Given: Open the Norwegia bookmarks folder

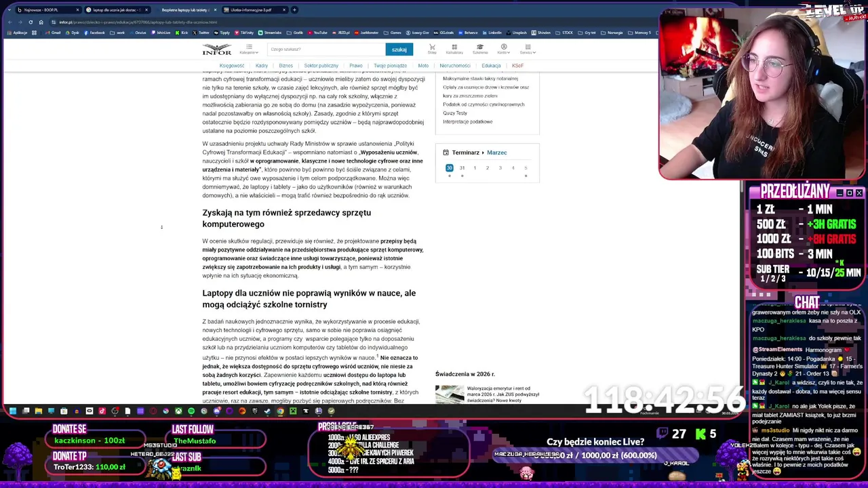Looking at the screenshot, I should (x=612, y=33).
